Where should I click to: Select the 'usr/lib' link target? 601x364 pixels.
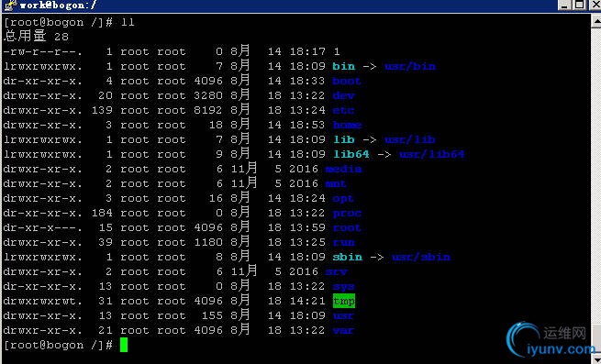click(x=410, y=139)
